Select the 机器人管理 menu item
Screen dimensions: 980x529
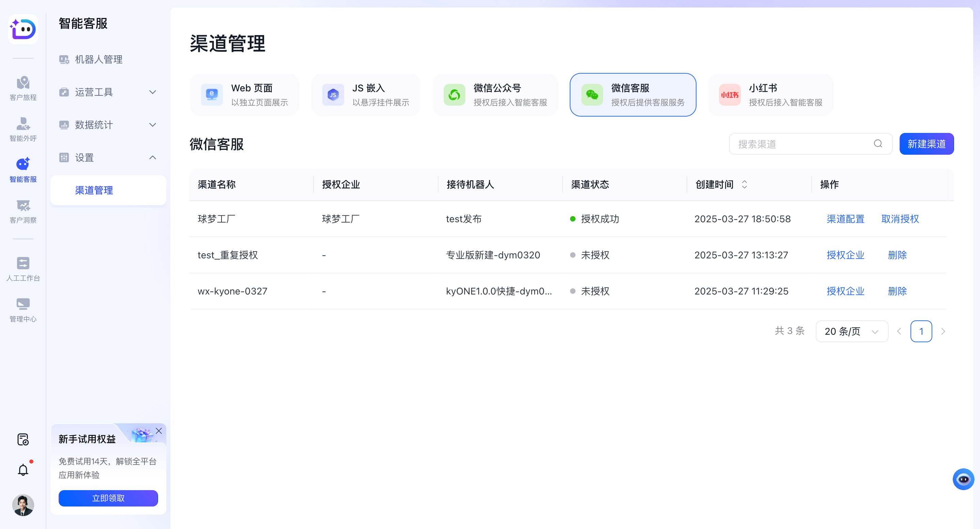point(98,59)
